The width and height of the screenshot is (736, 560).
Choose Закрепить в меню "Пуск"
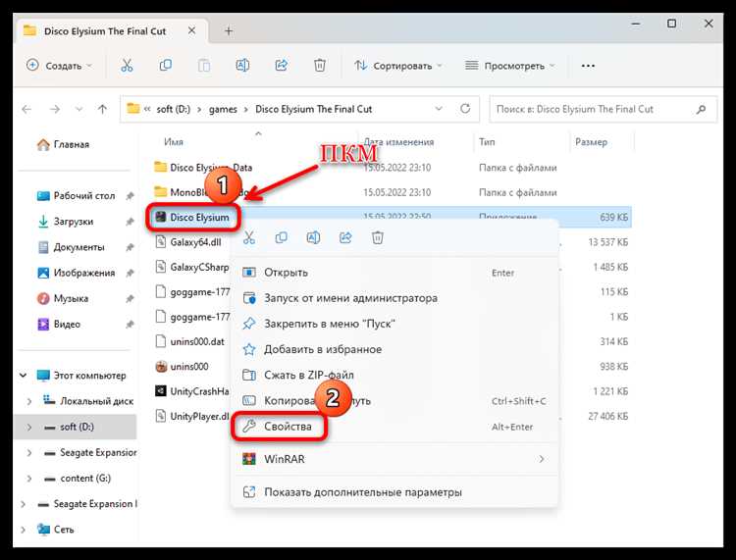click(395, 324)
